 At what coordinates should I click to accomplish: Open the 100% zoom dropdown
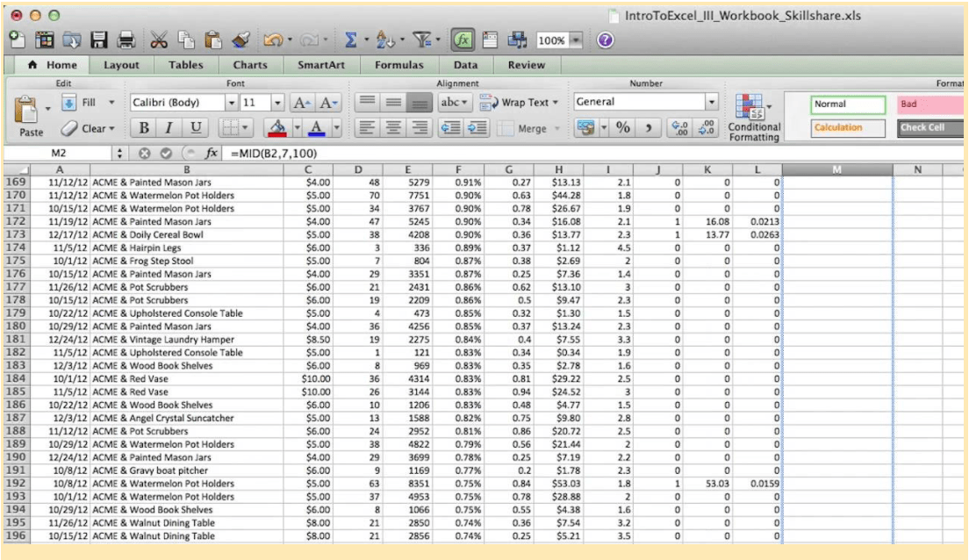576,40
